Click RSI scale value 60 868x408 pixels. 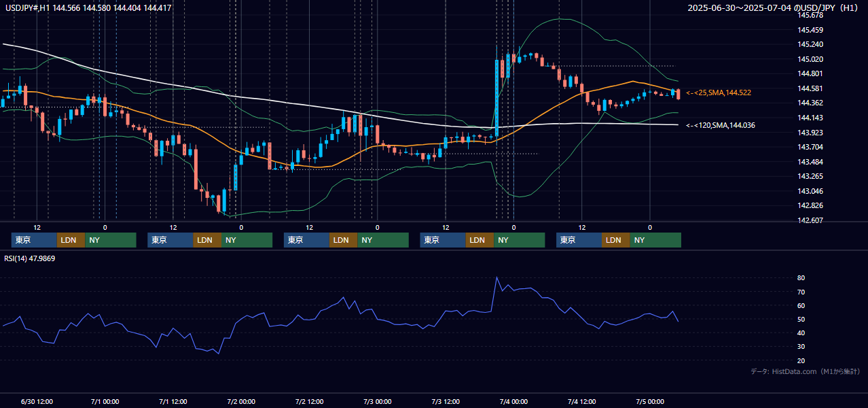click(x=801, y=305)
